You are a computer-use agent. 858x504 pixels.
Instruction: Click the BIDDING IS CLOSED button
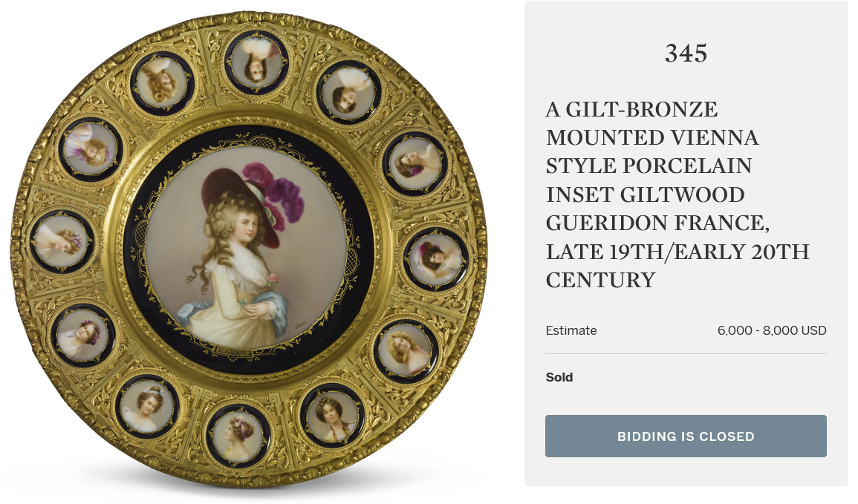[686, 436]
